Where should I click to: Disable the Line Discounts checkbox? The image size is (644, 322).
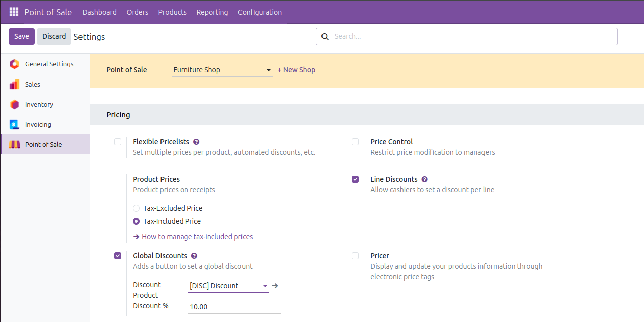click(355, 179)
